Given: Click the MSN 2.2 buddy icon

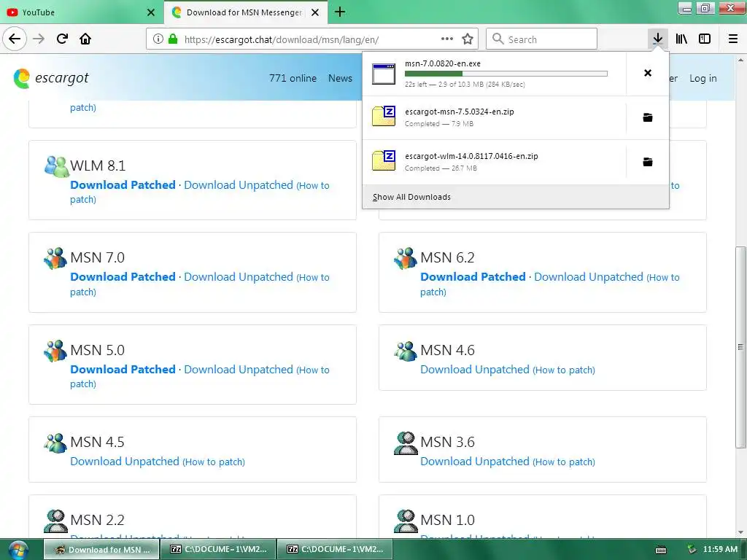Looking at the screenshot, I should (55, 521).
